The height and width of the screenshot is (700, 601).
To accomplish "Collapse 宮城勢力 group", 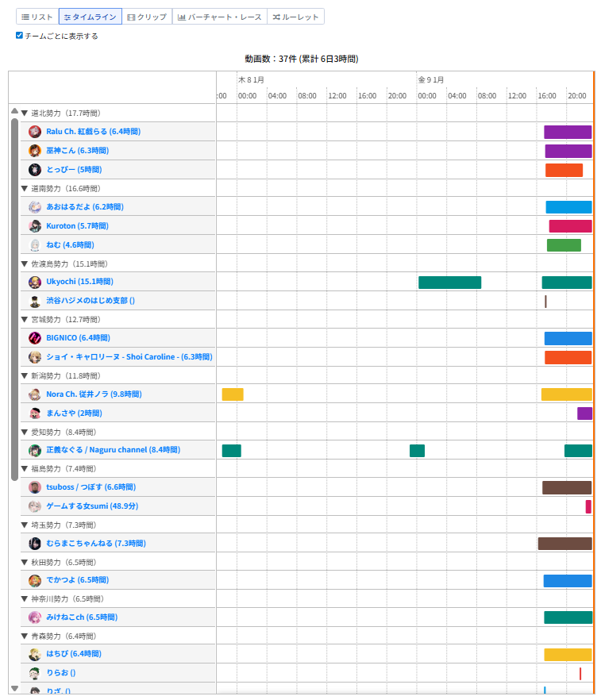I will point(25,320).
